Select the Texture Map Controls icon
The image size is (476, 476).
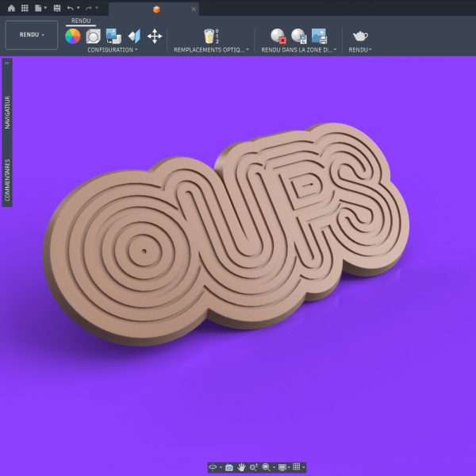click(135, 36)
